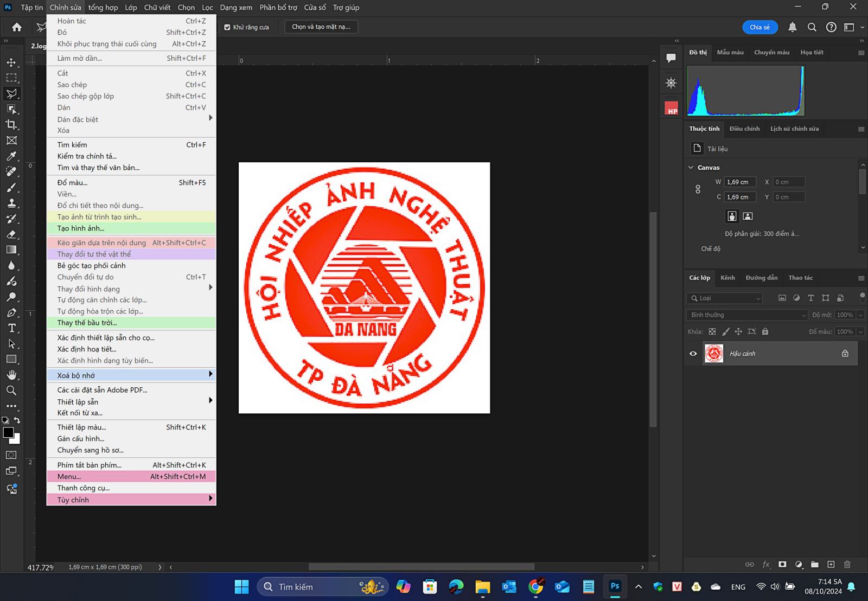This screenshot has width=868, height=601.
Task: Toggle the width-height link chain
Action: tap(698, 189)
